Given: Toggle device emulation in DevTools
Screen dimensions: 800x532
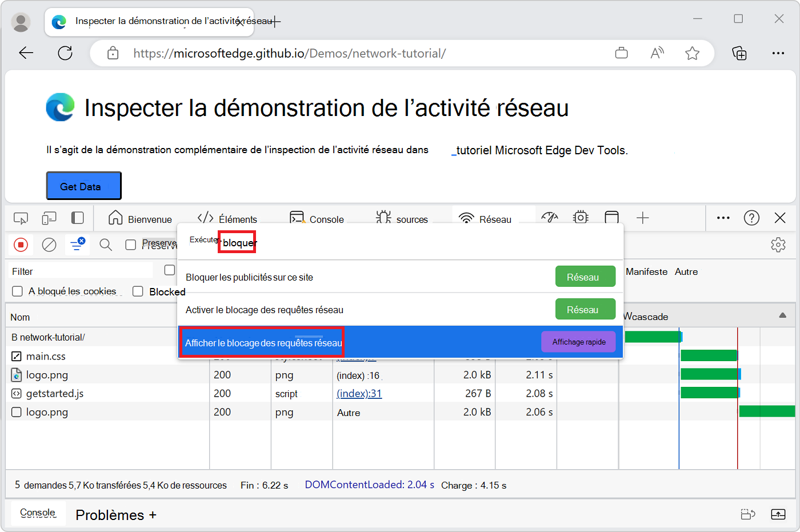Looking at the screenshot, I should pos(49,218).
